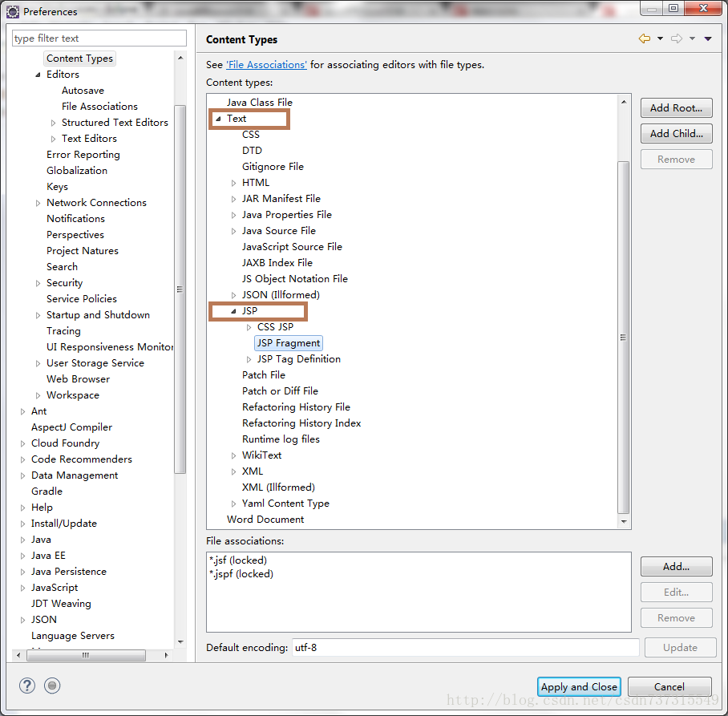Screen dimensions: 728x716
Task: Expand the Java EE category
Action: 22,556
